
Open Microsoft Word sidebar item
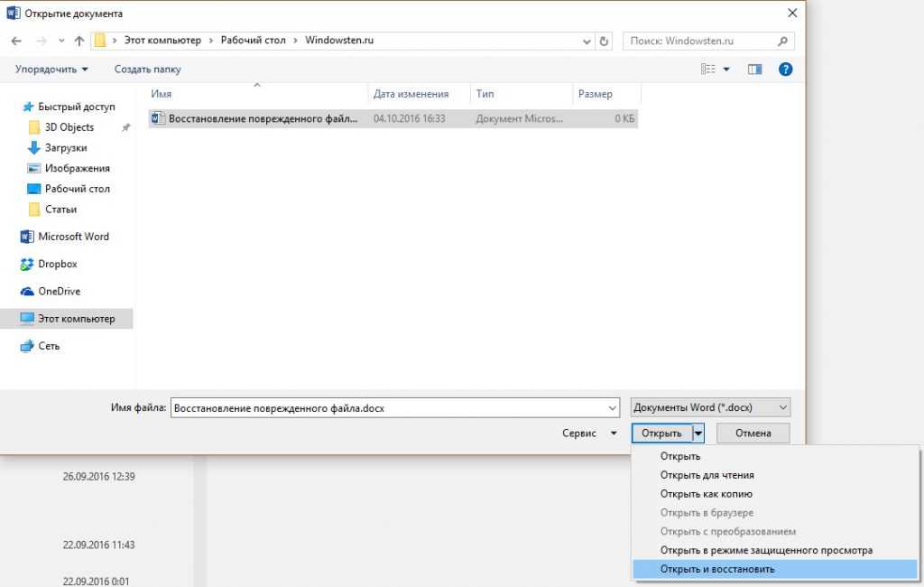(x=73, y=237)
